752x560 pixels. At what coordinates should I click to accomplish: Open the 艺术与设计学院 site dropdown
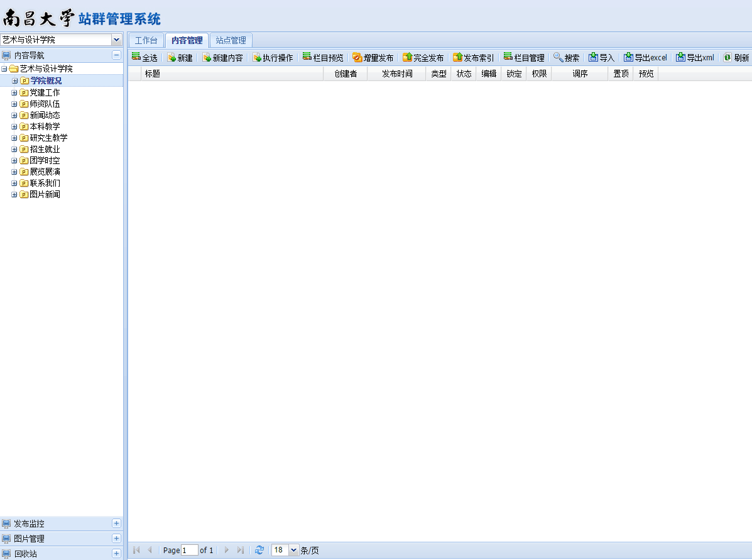[116, 40]
